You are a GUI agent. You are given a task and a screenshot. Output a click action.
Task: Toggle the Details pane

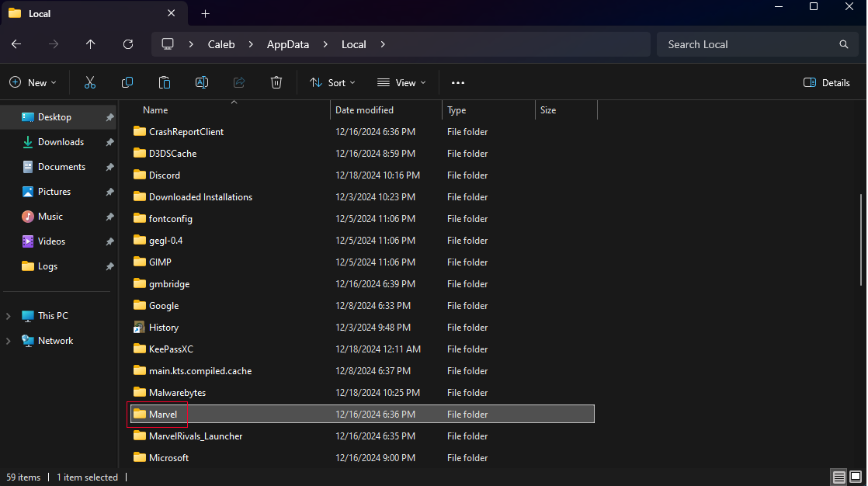(827, 82)
